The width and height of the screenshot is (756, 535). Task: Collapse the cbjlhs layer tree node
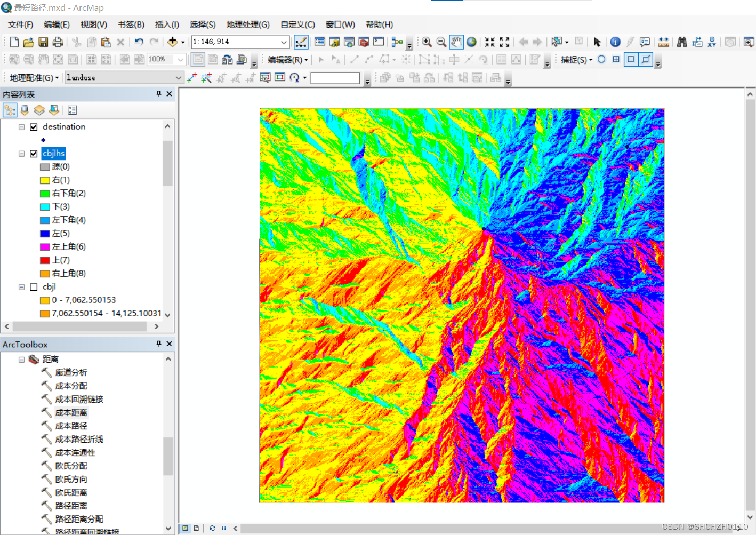click(22, 154)
